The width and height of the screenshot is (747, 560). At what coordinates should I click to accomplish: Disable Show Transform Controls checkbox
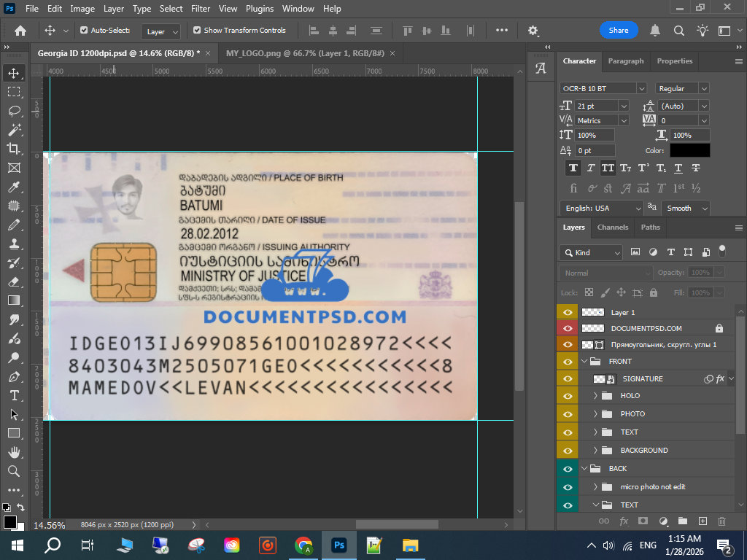tap(197, 31)
